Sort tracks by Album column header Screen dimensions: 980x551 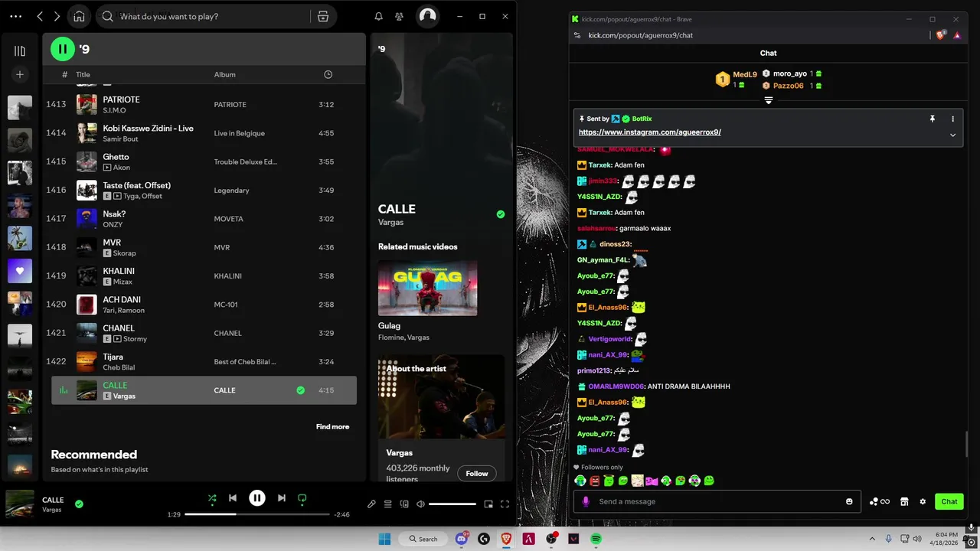(224, 74)
